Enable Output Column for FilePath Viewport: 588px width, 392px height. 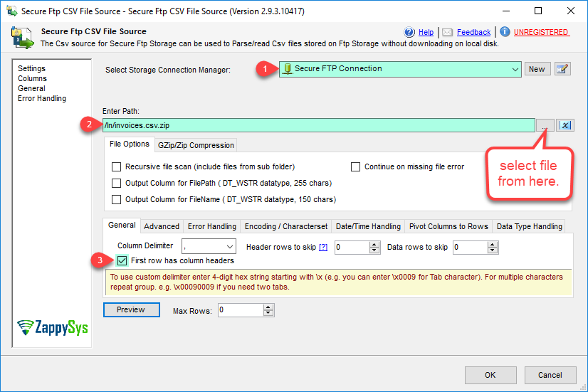117,184
